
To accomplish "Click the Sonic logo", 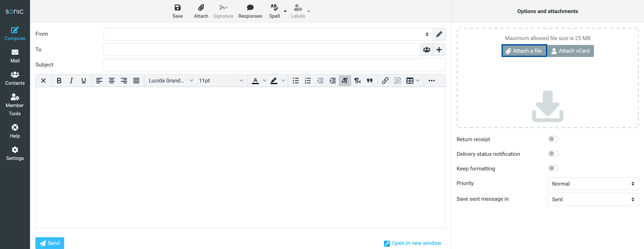I will click(x=15, y=12).
